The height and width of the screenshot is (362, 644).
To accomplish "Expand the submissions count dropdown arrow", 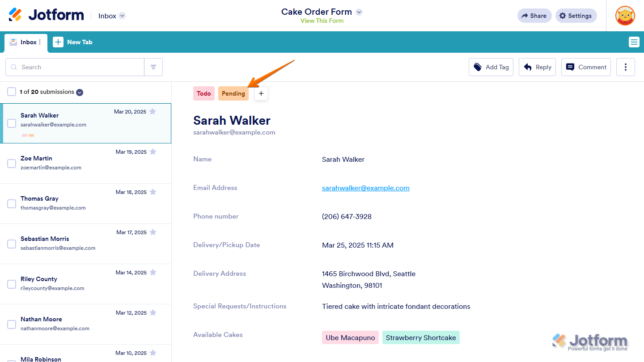I will coord(80,92).
